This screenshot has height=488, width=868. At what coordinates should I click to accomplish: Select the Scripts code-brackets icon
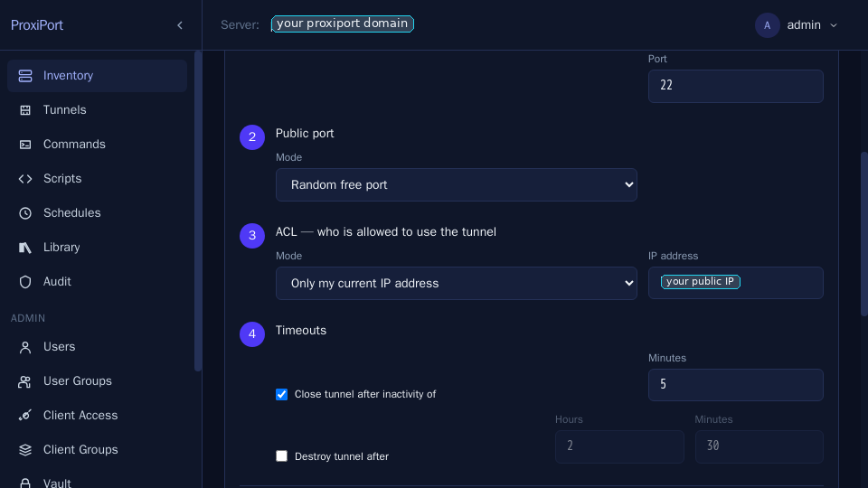[25, 179]
